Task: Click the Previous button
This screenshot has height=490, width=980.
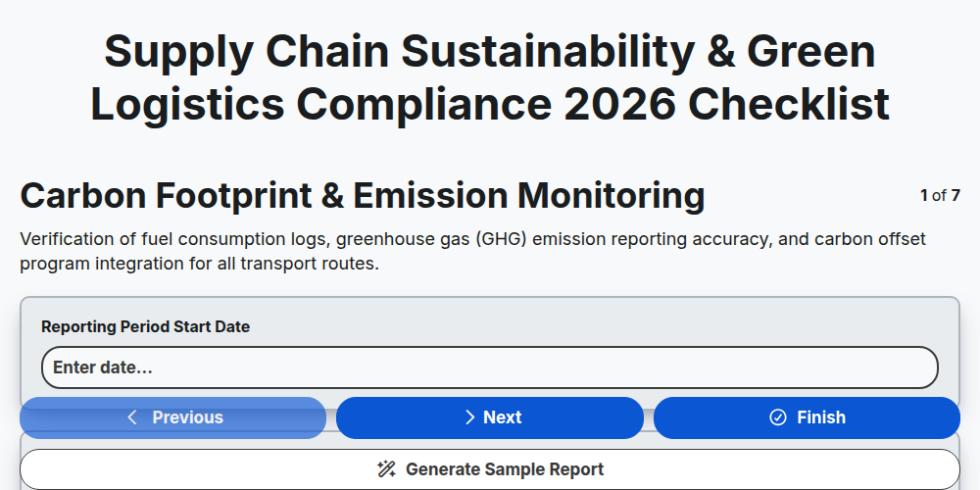Action: click(x=172, y=417)
